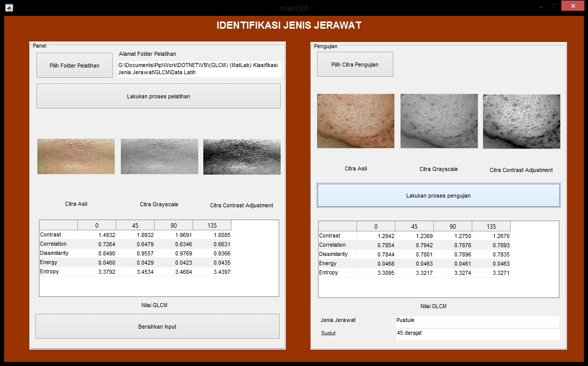Screen dimensions: 588x366
Task: Click the Pilih Folder Pelatihan button
Action: pos(74,66)
